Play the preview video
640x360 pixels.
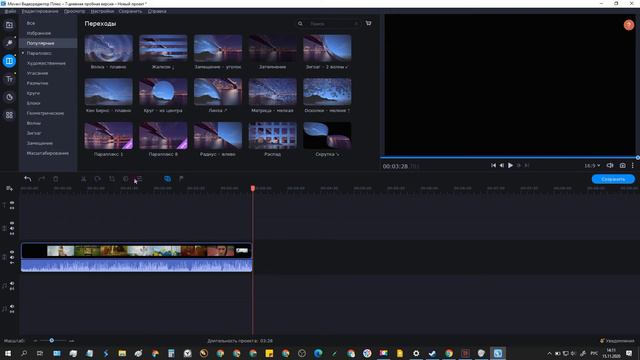click(x=510, y=165)
